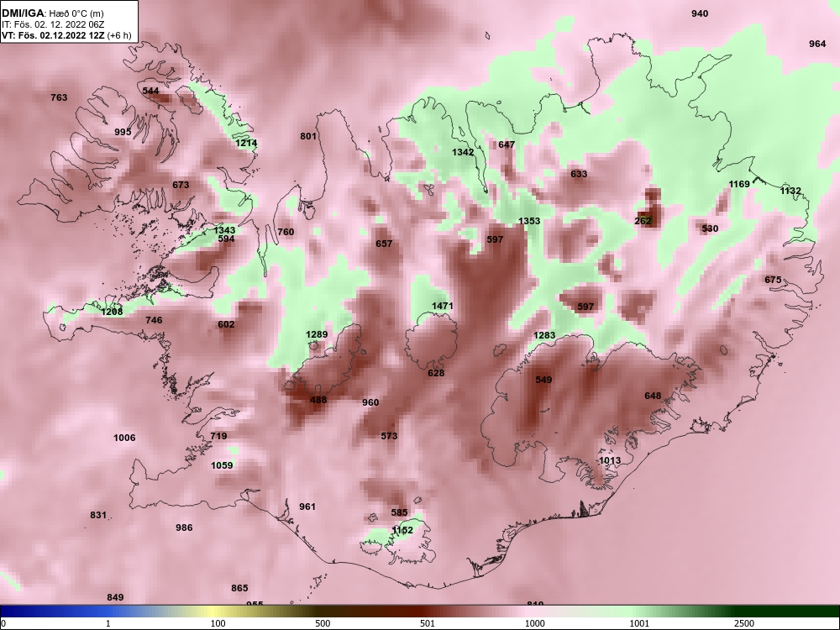Click the 602 value on the map
Image resolution: width=840 pixels, height=630 pixels.
pyautogui.click(x=226, y=324)
